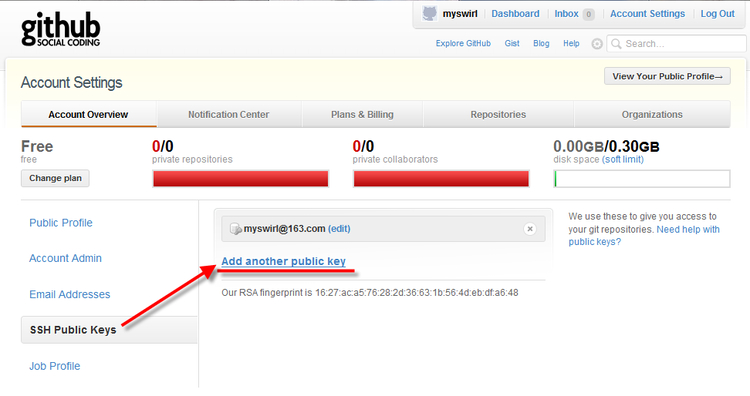Viewport: 750px width, 396px height.
Task: Click the gear icon beside search
Action: click(597, 44)
